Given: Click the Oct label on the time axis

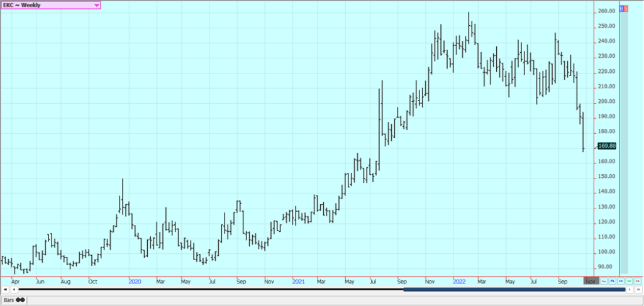Looking at the screenshot, I should tap(93, 281).
